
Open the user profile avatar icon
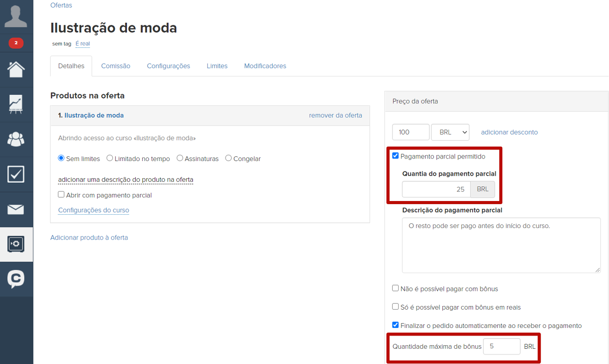click(16, 16)
